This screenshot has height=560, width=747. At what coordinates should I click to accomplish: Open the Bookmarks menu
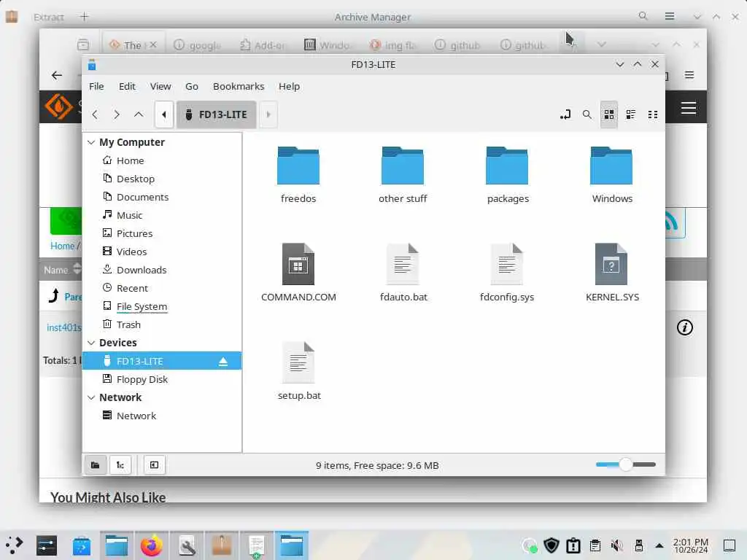click(x=239, y=86)
